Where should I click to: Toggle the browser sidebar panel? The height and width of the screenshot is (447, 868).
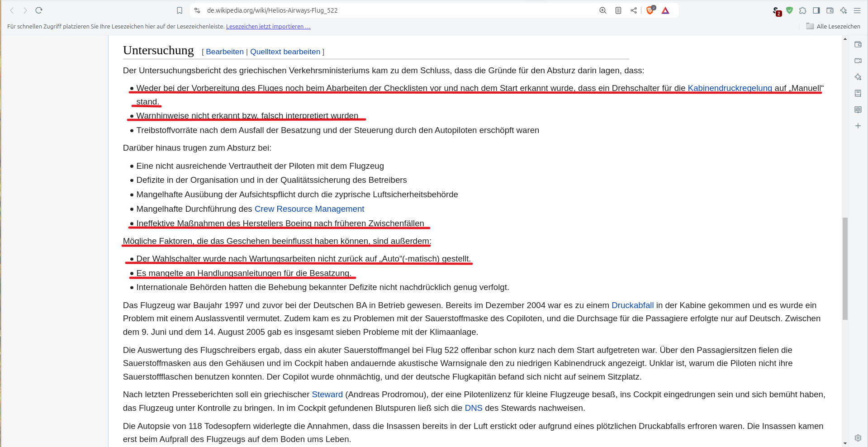pos(816,10)
